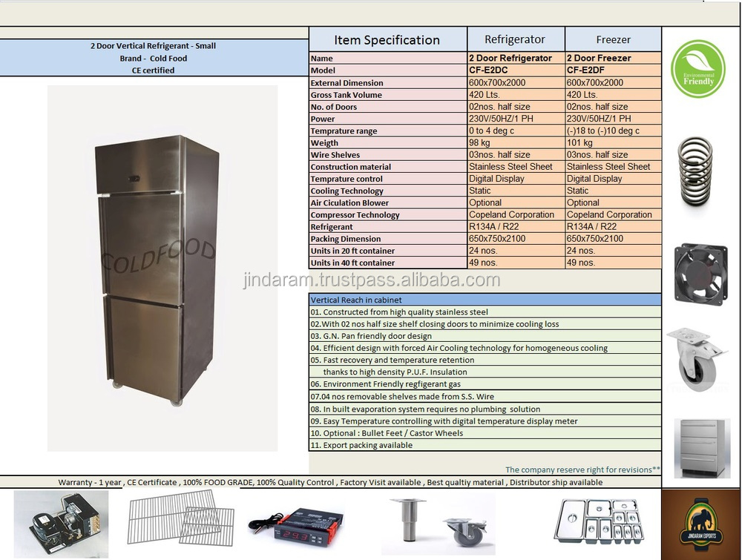Click the small castor wheel in bottom strip

pyautogui.click(x=464, y=532)
